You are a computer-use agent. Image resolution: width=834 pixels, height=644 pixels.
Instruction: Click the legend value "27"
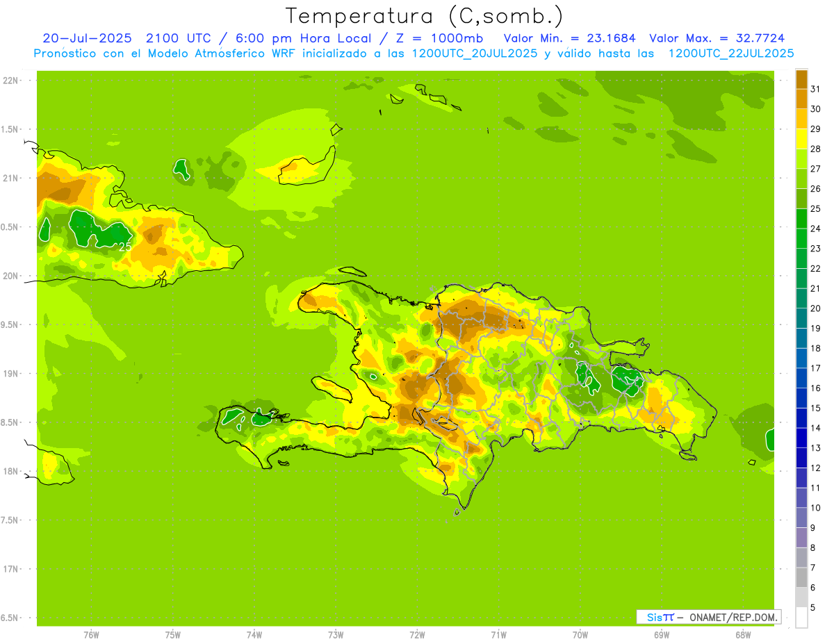(x=815, y=168)
